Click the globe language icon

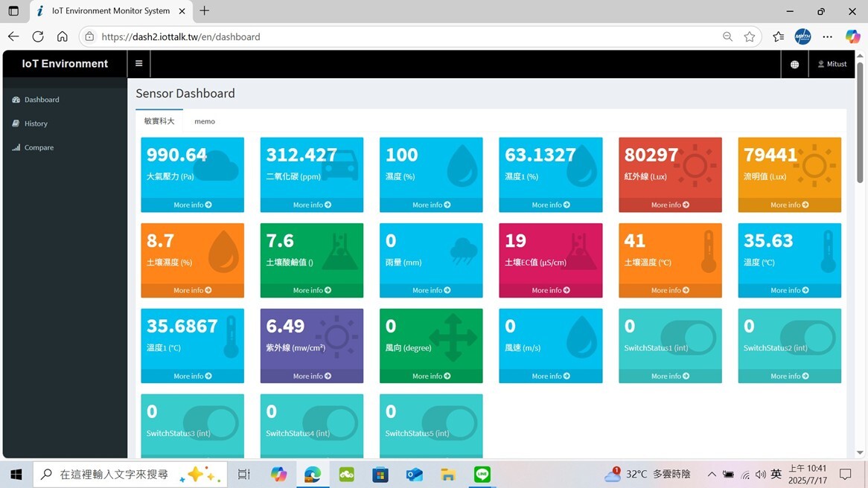tap(794, 65)
